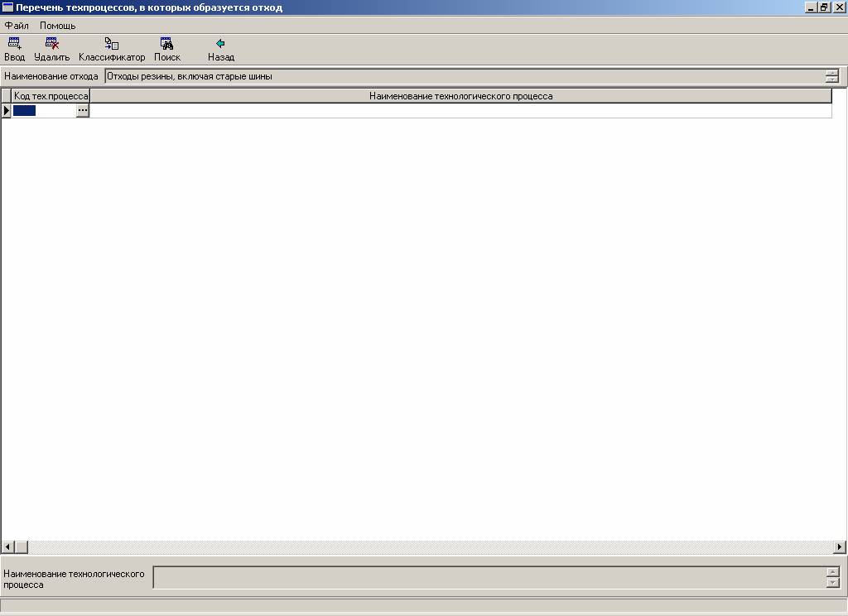Open the Помощь menu
Image resolution: width=848 pixels, height=616 pixels.
(x=57, y=26)
